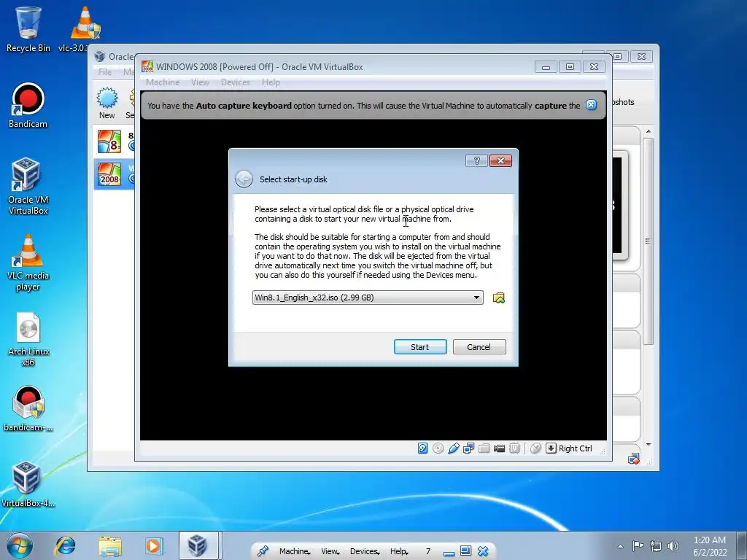Select the Oracle VM VirtualBox desktop shortcut

click(x=28, y=186)
